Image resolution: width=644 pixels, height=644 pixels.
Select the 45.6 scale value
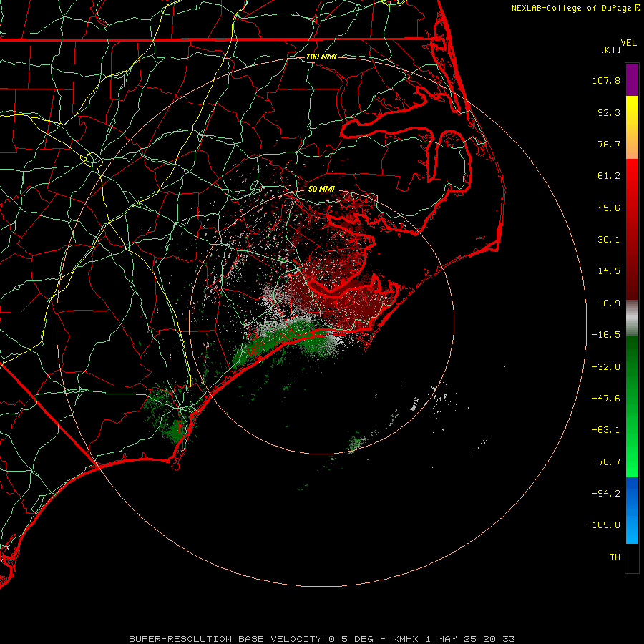point(609,208)
